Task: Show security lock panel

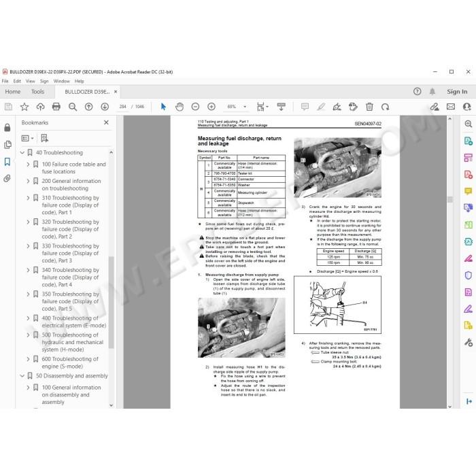Action: click(x=7, y=128)
